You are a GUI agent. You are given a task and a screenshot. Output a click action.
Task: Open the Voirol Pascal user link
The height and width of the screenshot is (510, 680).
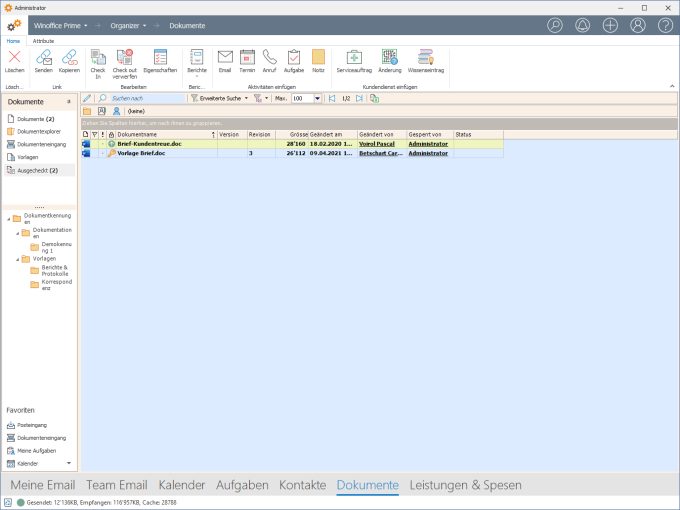click(x=376, y=144)
